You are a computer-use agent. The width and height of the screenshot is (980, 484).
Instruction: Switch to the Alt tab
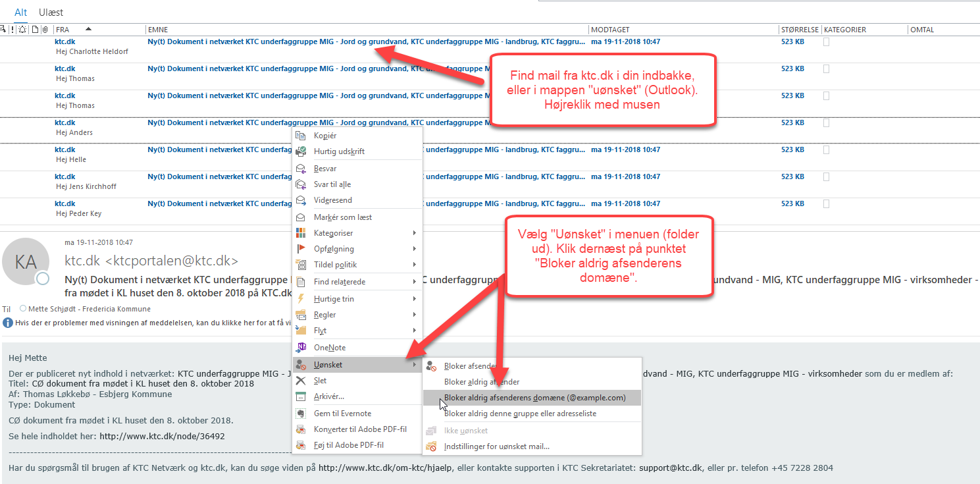20,13
